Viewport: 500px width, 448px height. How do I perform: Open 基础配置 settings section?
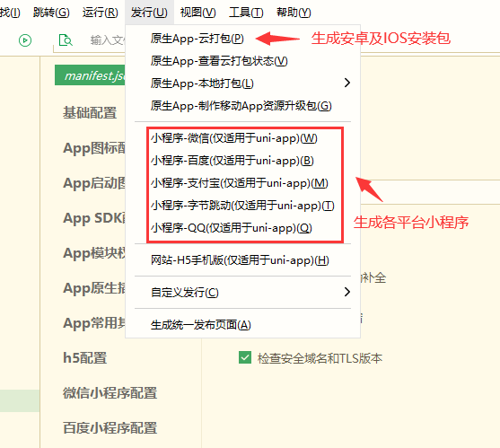90,112
